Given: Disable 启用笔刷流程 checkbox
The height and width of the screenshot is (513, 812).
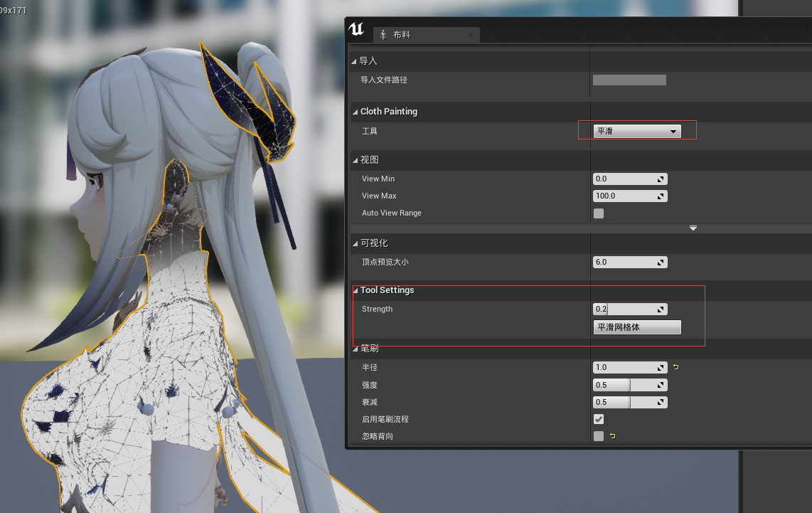Looking at the screenshot, I should tap(599, 419).
